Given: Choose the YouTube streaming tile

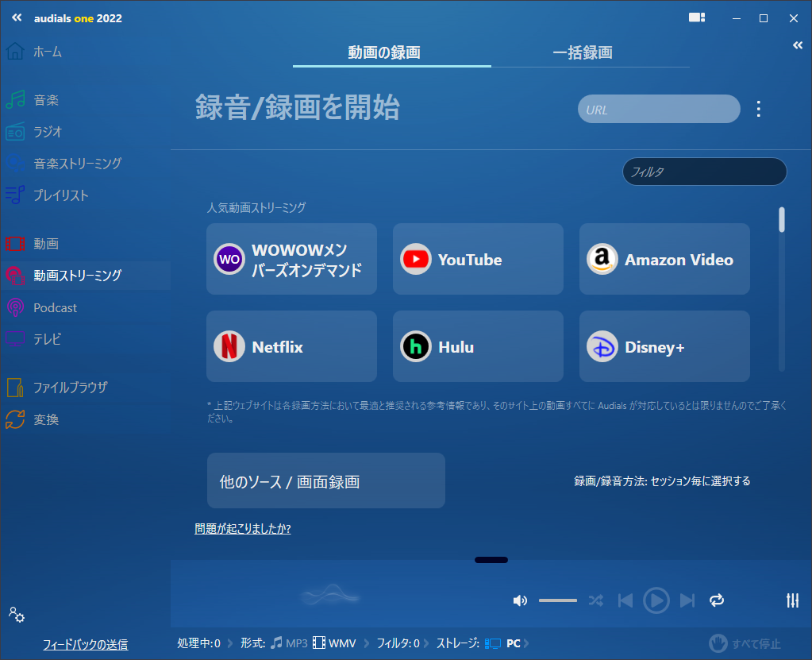Looking at the screenshot, I should pyautogui.click(x=478, y=259).
